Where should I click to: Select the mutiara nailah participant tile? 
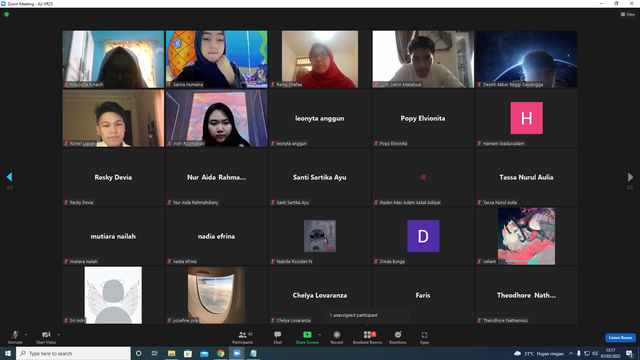pyautogui.click(x=113, y=236)
